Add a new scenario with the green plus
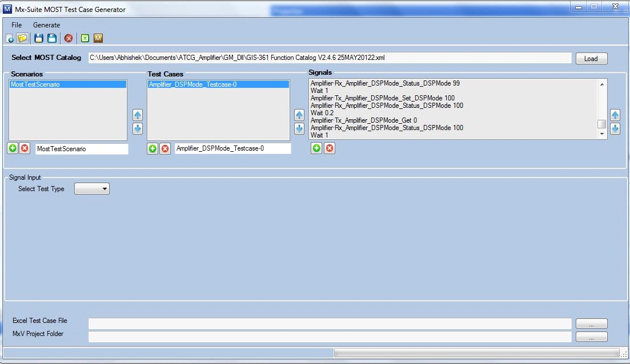This screenshot has height=364, width=630. click(x=13, y=148)
